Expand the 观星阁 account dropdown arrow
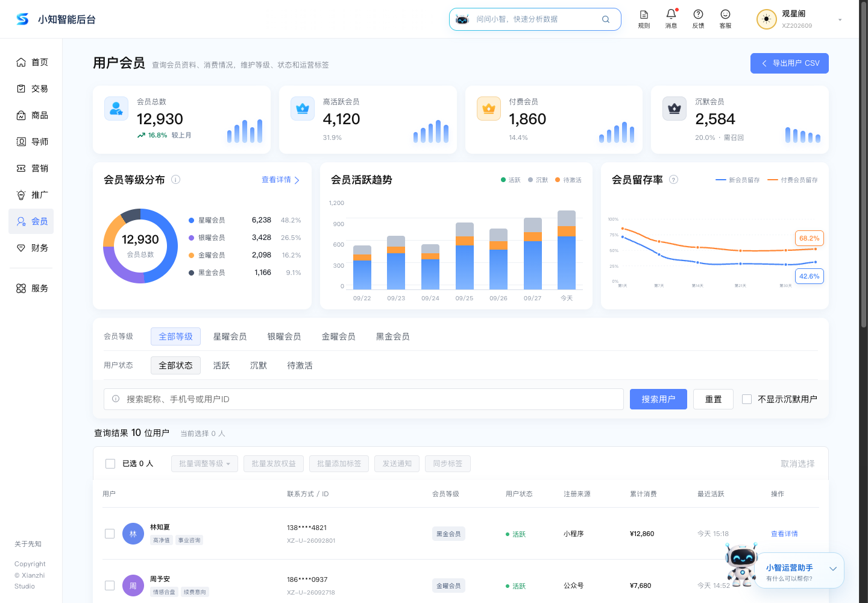868x603 pixels. 840,19
